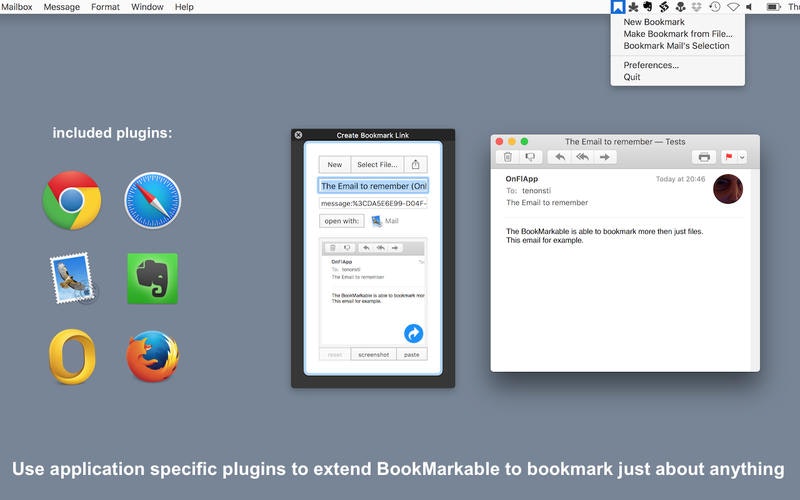Screen dimensions: 800x500
Task: Click the New button in Create Bookmark Link
Action: (x=335, y=164)
